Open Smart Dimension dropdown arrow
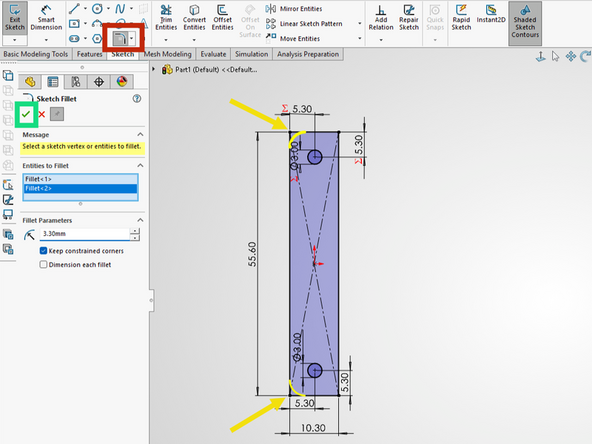Screen dimensions: 592x444 (x=46, y=40)
